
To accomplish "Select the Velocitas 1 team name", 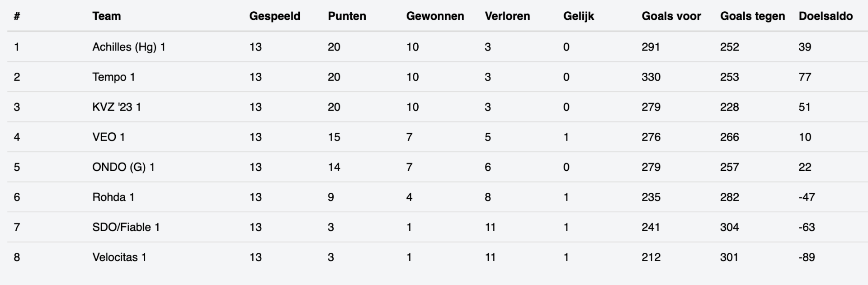I will (x=119, y=257).
